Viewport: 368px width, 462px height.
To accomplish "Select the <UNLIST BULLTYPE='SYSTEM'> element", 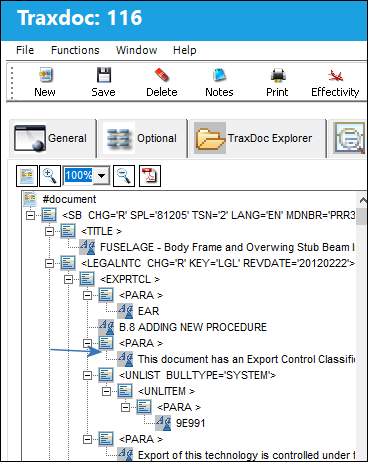I will point(197,375).
